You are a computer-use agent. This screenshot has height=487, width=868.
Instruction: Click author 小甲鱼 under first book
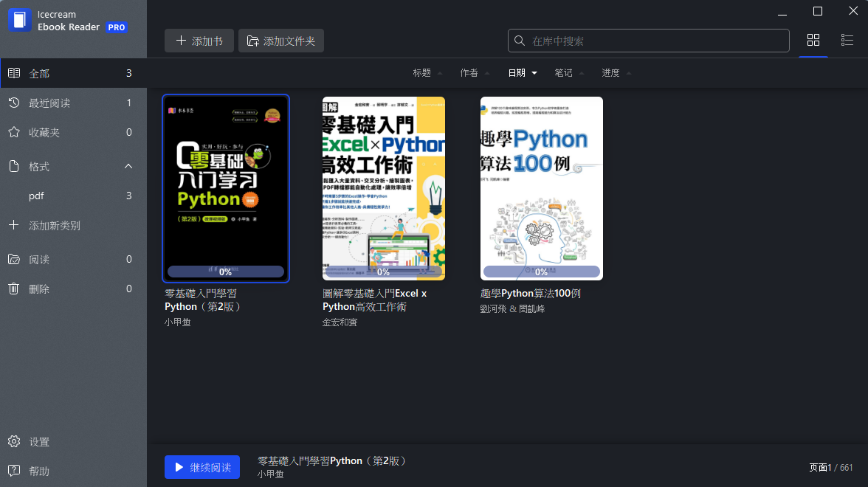(x=178, y=322)
